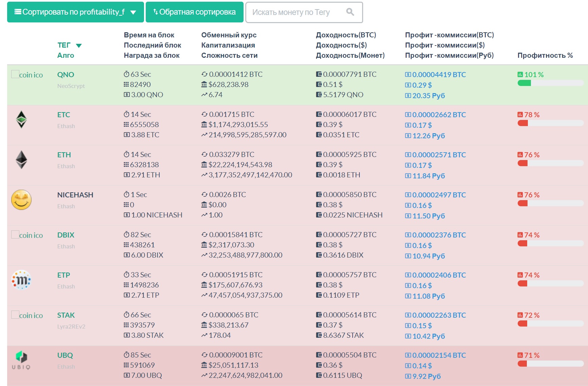Viewport: 588px width, 386px height.
Task: Click the grid icon beside block 82490
Action: 126,84
